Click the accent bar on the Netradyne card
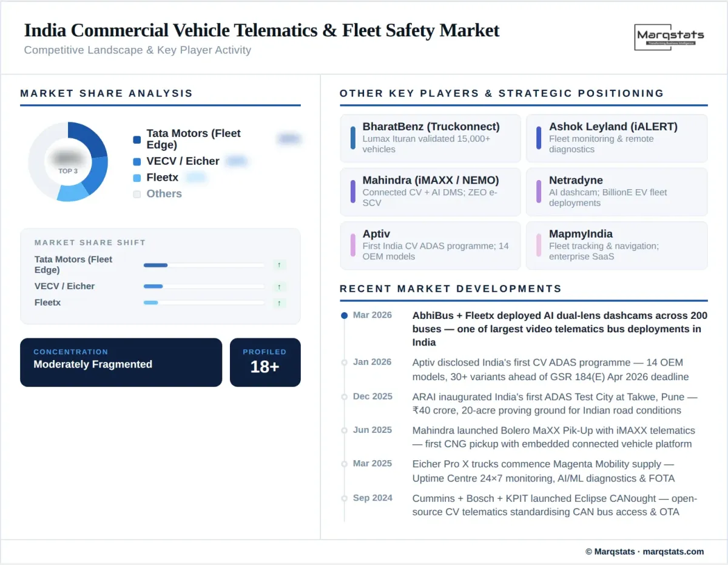The width and height of the screenshot is (728, 565). point(539,192)
